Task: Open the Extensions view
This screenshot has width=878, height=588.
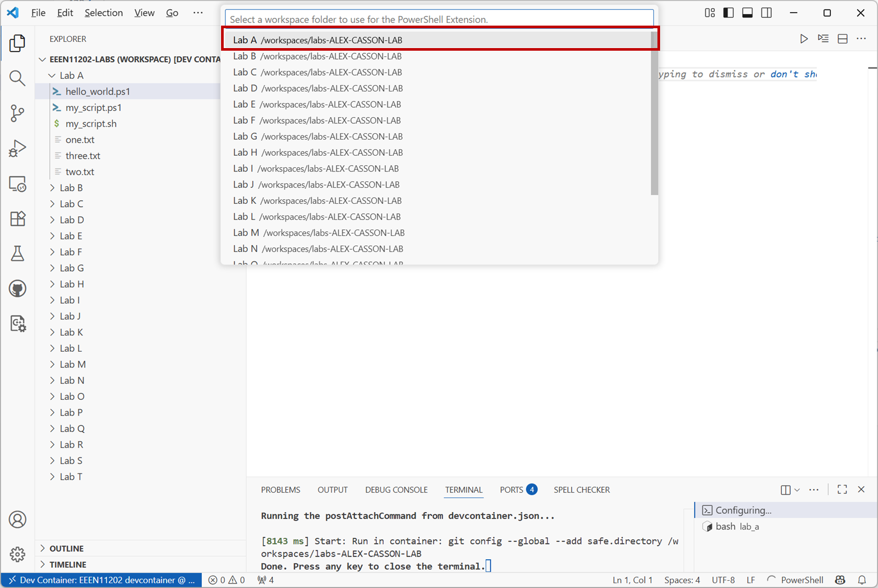Action: click(17, 218)
